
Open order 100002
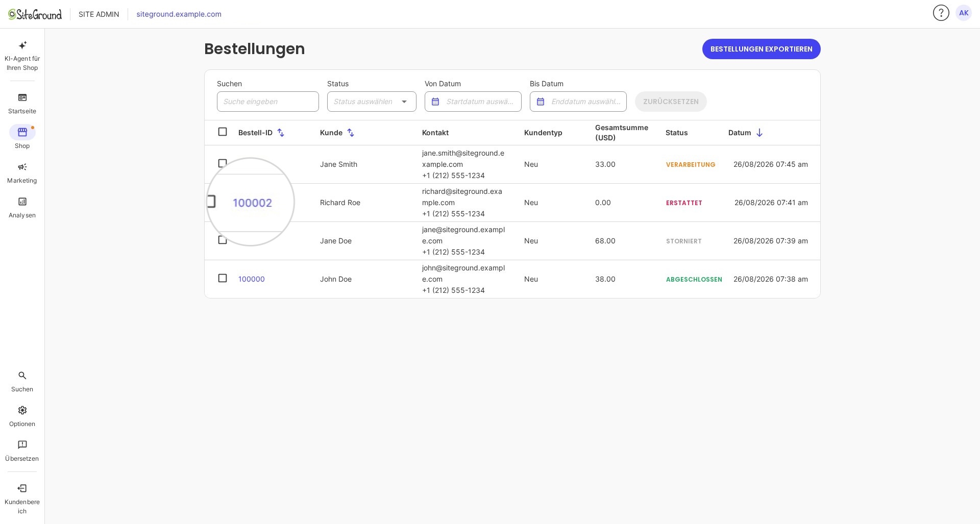click(252, 203)
